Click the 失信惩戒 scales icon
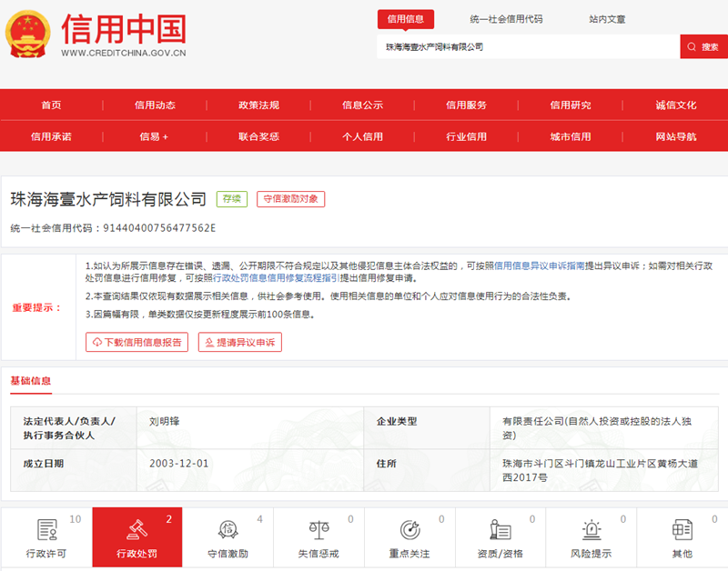The height and width of the screenshot is (571, 728). (318, 529)
